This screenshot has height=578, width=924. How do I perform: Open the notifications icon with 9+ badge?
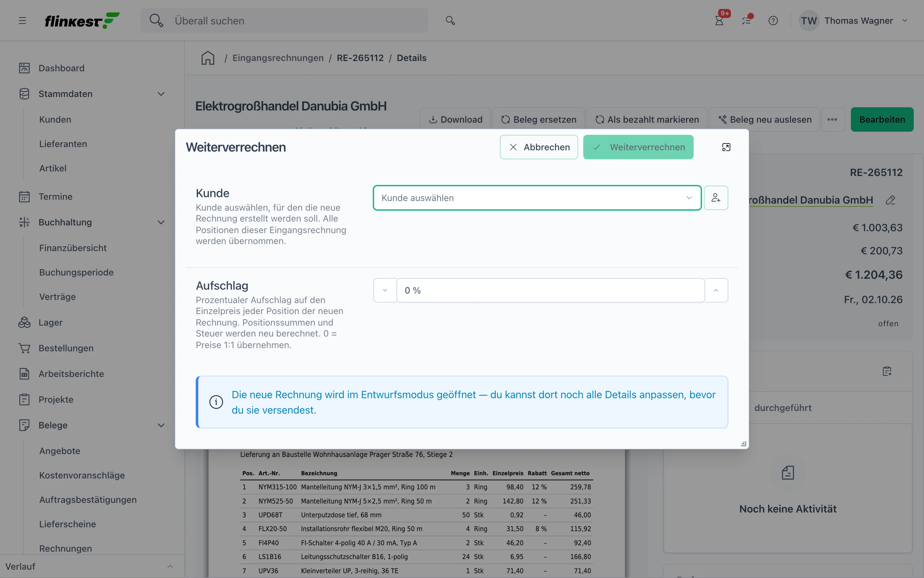click(719, 21)
